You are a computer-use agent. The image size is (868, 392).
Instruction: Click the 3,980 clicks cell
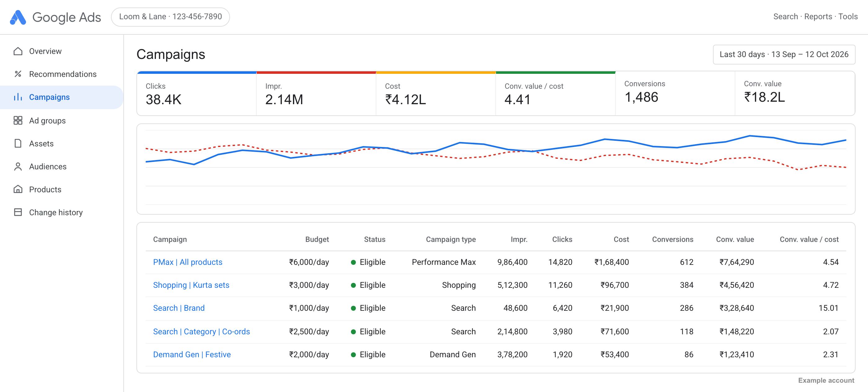562,332
